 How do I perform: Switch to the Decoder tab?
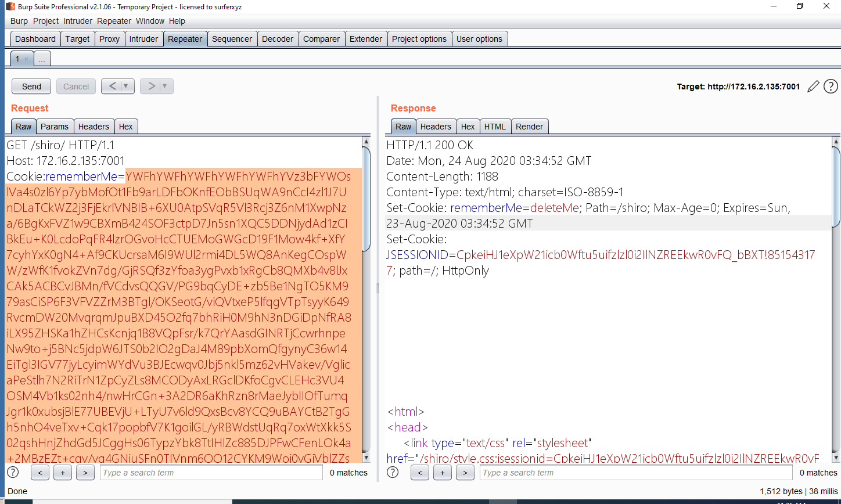278,39
